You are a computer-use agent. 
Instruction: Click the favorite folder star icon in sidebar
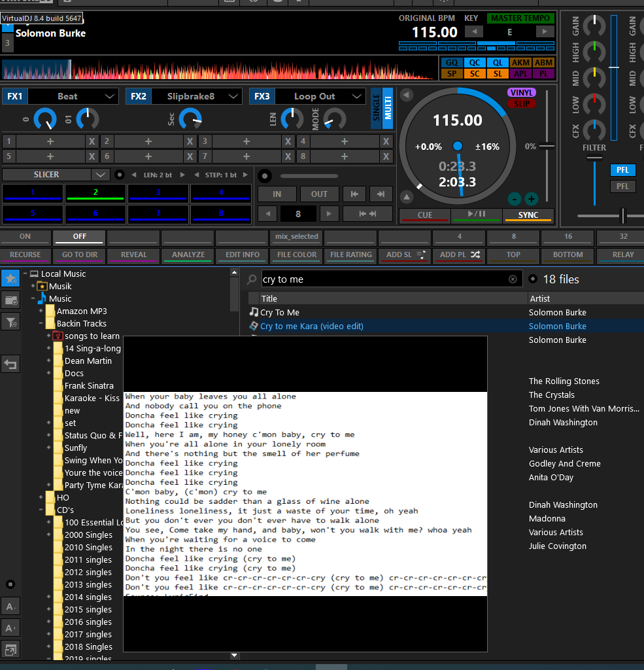click(10, 279)
